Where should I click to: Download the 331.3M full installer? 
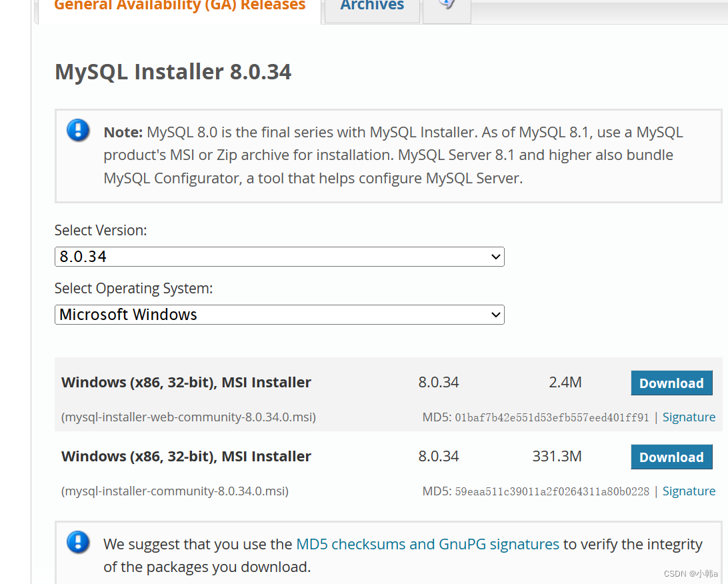pos(671,457)
